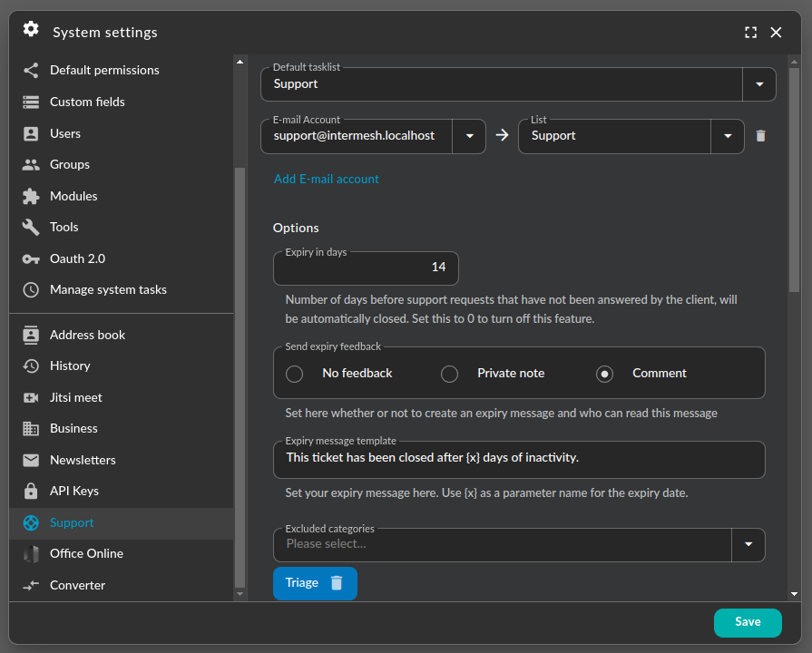
Task: Open the Groups settings page
Action: pos(122,165)
